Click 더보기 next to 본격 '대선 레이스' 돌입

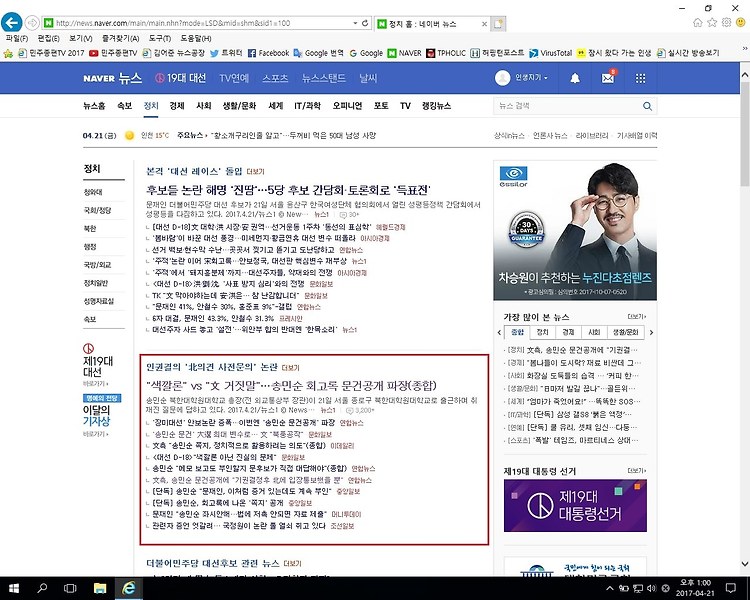[x=255, y=172]
